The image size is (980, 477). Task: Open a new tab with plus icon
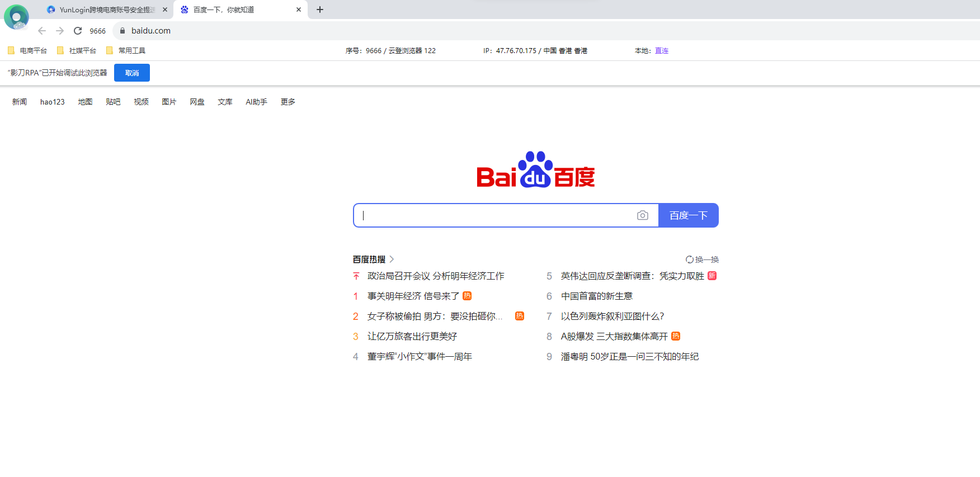pyautogui.click(x=320, y=10)
